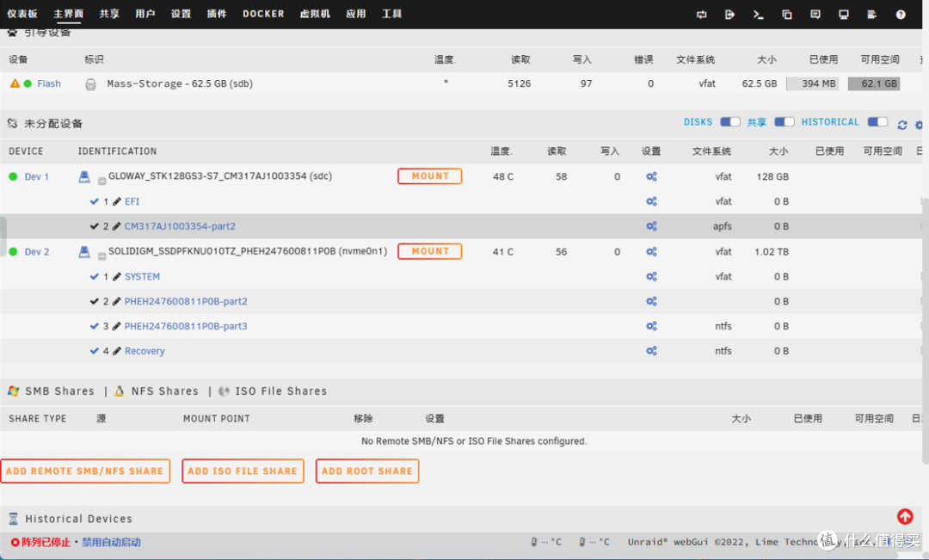Image resolution: width=929 pixels, height=560 pixels.
Task: Toggle checkmark for Recovery partition
Action: click(x=95, y=352)
